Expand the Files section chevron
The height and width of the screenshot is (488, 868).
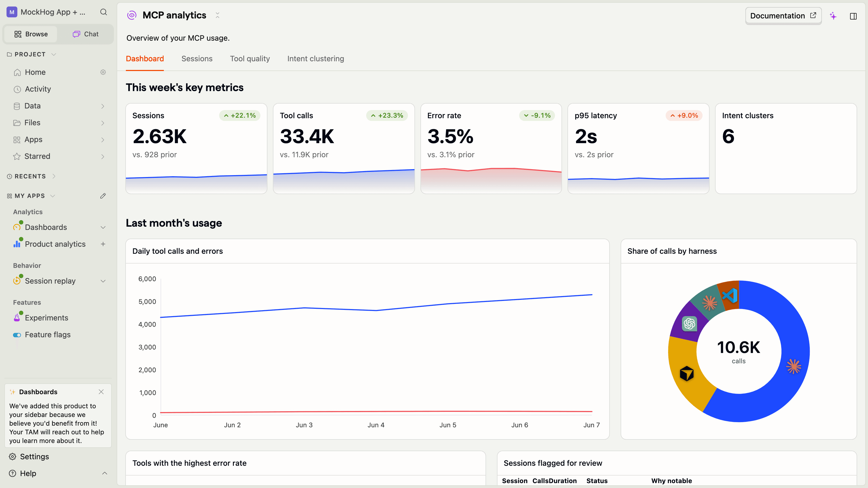[103, 123]
